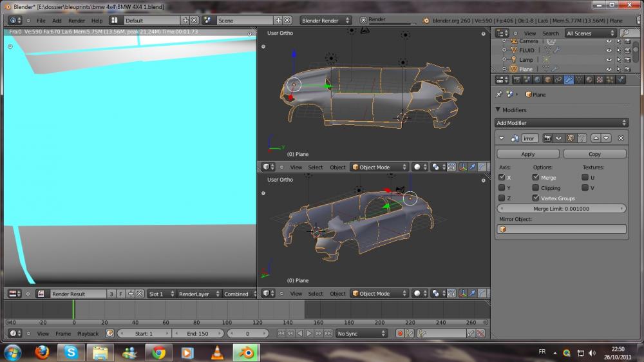Image resolution: width=644 pixels, height=362 pixels.
Task: Enable the Y axis mirror checkbox
Action: 502,188
